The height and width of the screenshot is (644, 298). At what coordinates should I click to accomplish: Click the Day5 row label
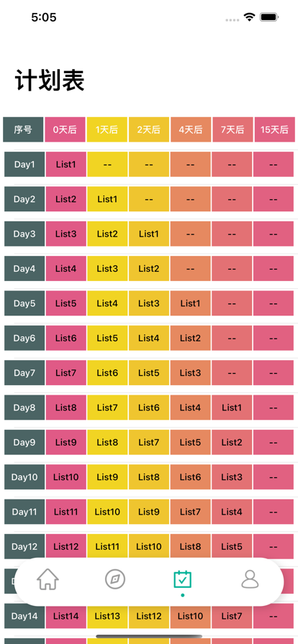pos(24,303)
